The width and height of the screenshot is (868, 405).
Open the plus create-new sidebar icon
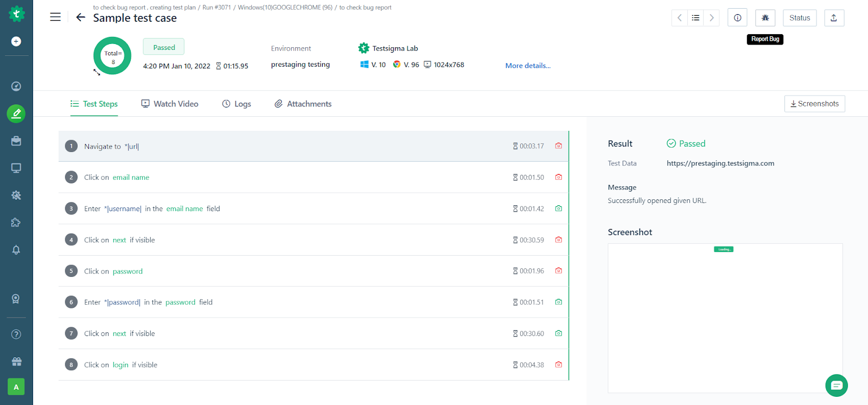click(x=16, y=41)
